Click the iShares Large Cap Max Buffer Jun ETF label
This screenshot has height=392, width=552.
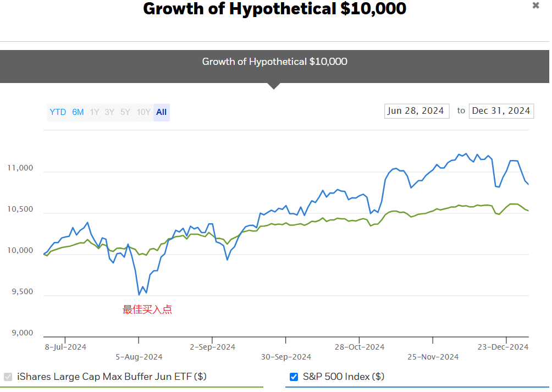pos(112,377)
